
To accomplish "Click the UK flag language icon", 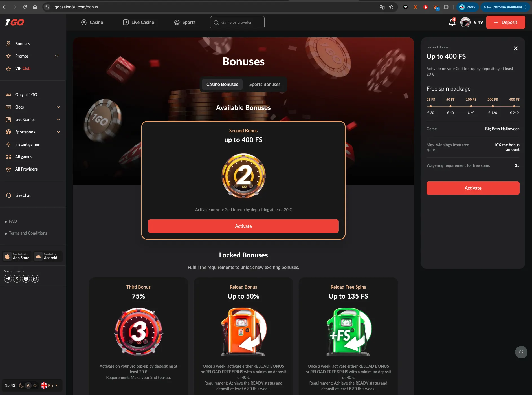I will (44, 385).
